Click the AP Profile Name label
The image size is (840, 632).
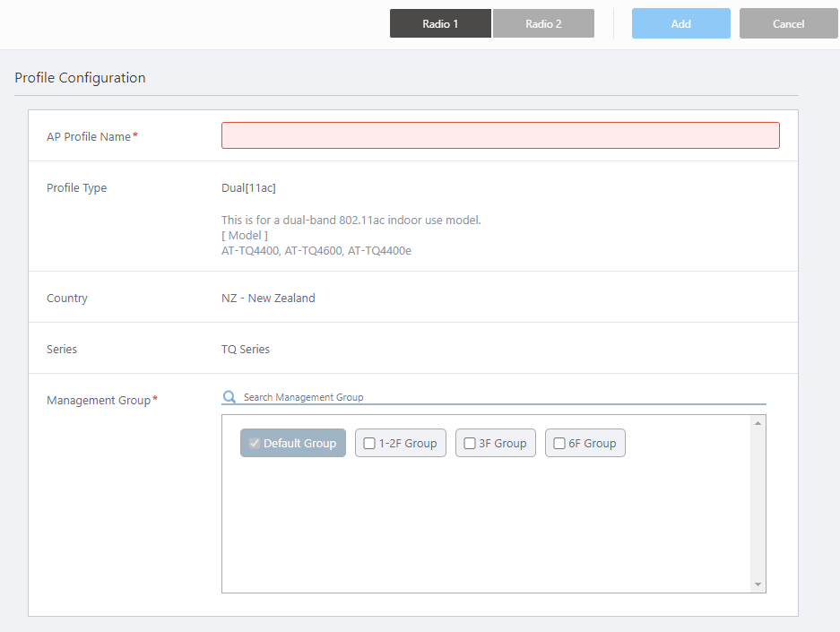[x=89, y=136]
